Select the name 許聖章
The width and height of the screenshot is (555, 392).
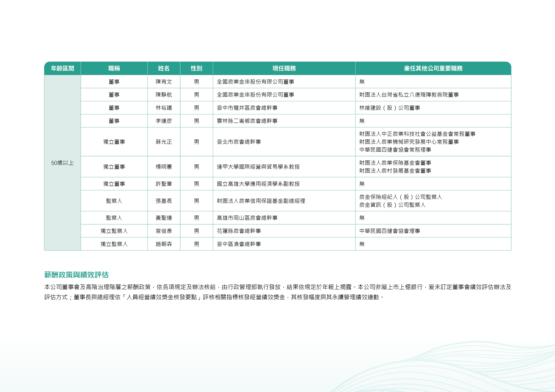pyautogui.click(x=164, y=184)
